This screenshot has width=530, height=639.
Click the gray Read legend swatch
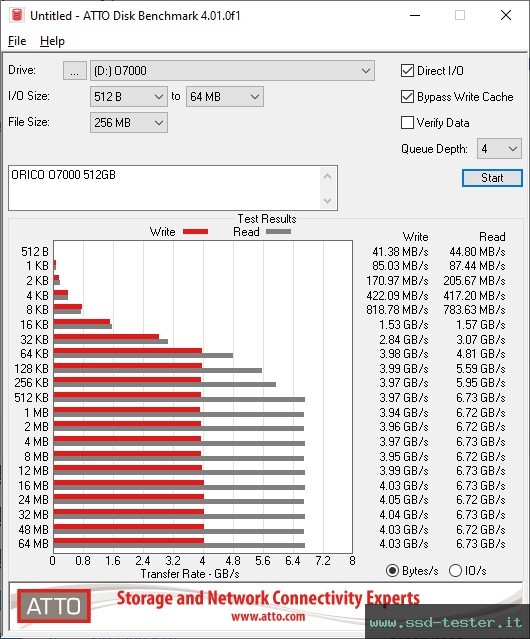(x=278, y=231)
